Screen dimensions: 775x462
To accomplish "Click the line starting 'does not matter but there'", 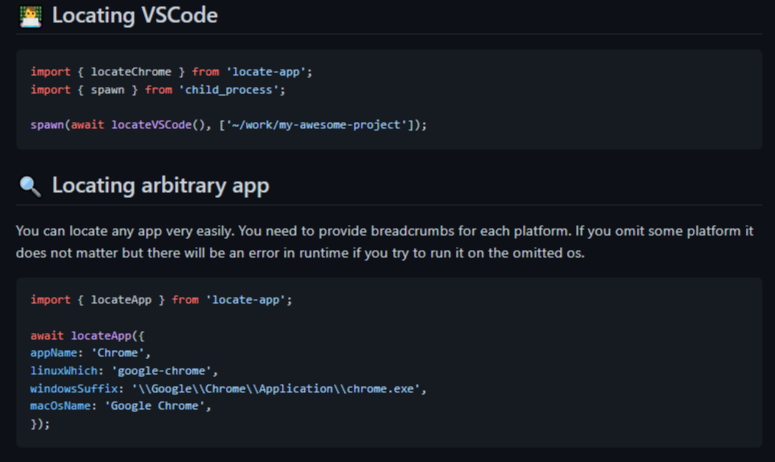I will pyautogui.click(x=300, y=253).
